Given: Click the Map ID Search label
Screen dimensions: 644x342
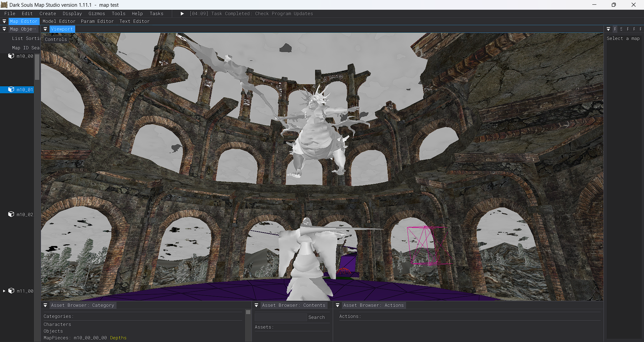Looking at the screenshot, I should [26, 48].
